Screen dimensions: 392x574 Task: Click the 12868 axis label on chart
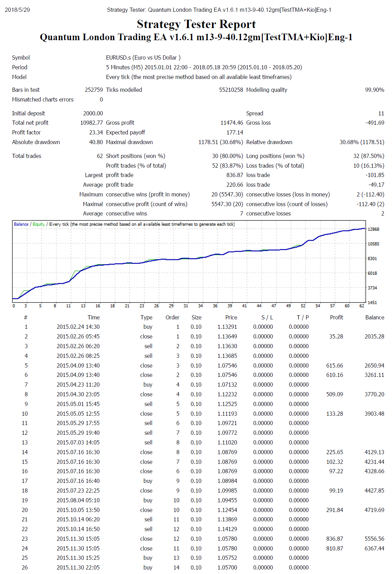(x=373, y=229)
